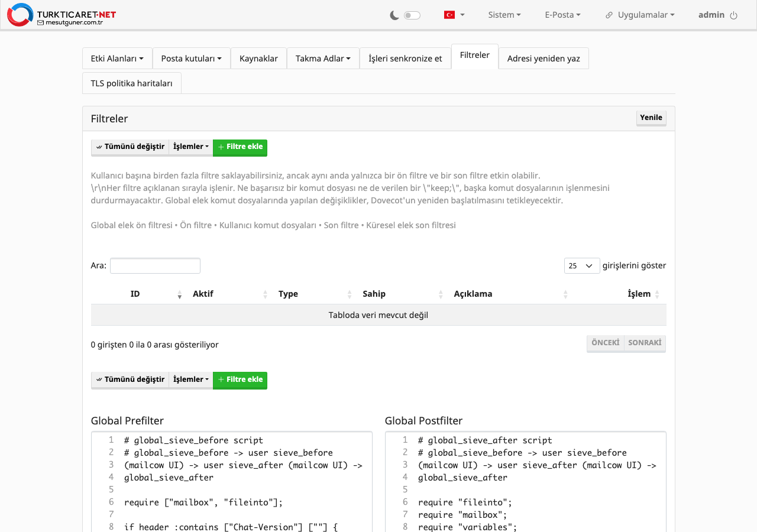757x532 pixels.
Task: Click the admin logout power icon
Action: click(x=734, y=15)
